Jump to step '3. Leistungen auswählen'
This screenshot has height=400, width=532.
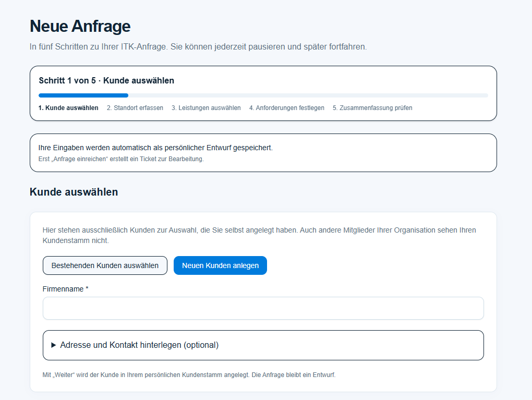coord(206,108)
